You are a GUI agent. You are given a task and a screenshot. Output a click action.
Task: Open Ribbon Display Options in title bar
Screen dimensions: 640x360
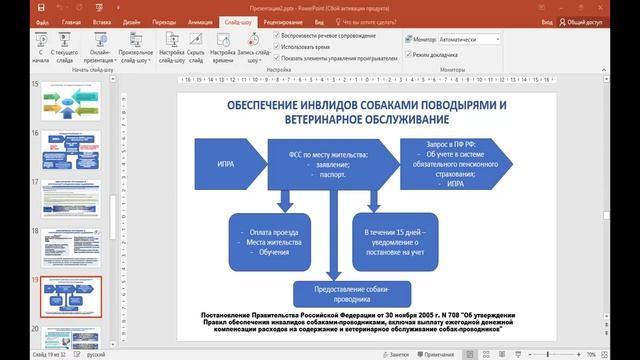click(542, 8)
